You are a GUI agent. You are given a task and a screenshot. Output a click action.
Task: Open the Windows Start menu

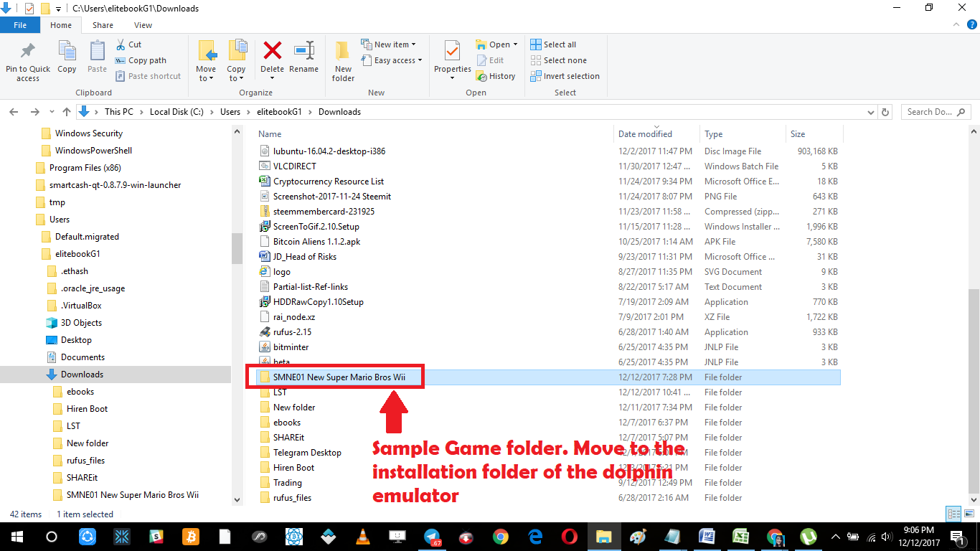pos(17,537)
